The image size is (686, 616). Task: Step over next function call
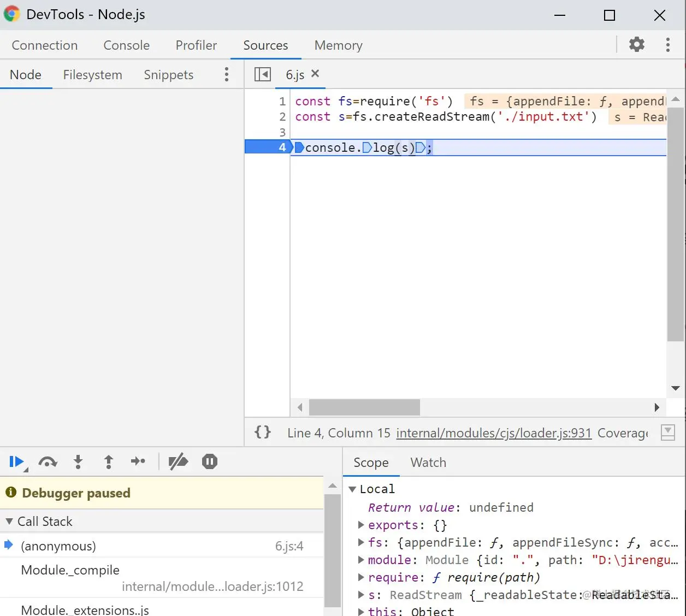click(x=48, y=462)
